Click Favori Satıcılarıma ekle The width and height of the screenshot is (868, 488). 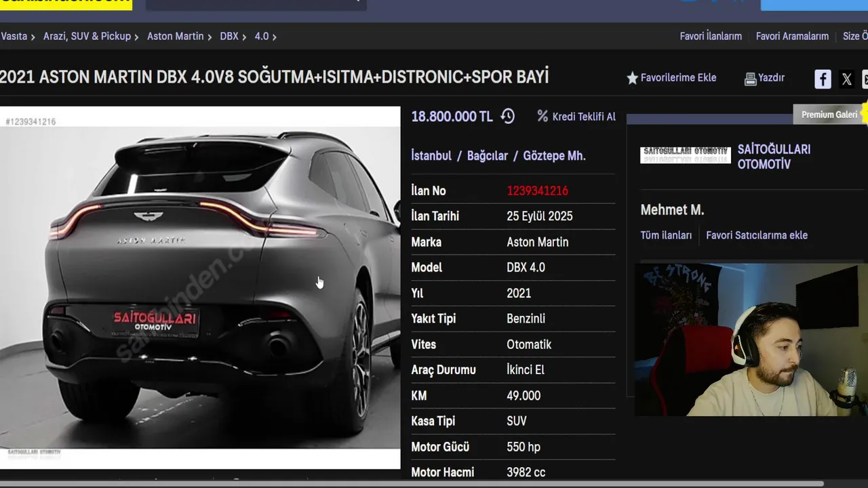point(757,236)
